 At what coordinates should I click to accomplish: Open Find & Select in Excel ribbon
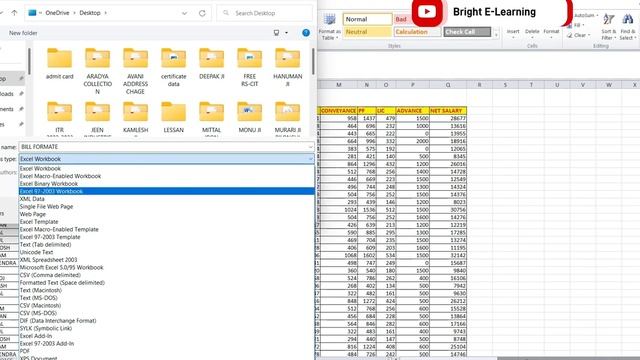point(627,27)
